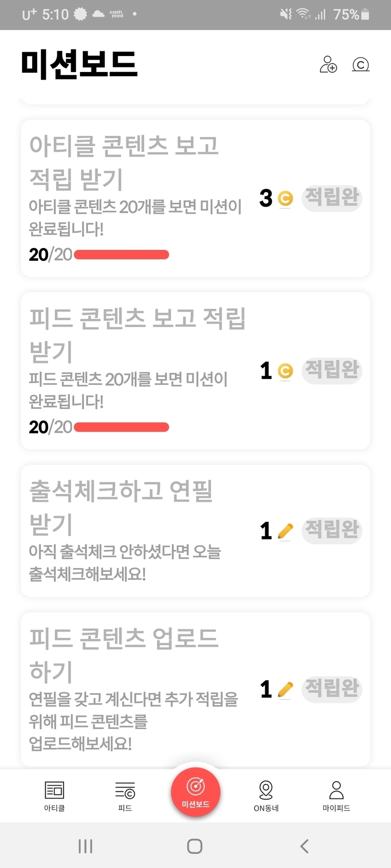Tap the coin icon on feed viewing mission
Screen dimensions: 391x868
(285, 371)
